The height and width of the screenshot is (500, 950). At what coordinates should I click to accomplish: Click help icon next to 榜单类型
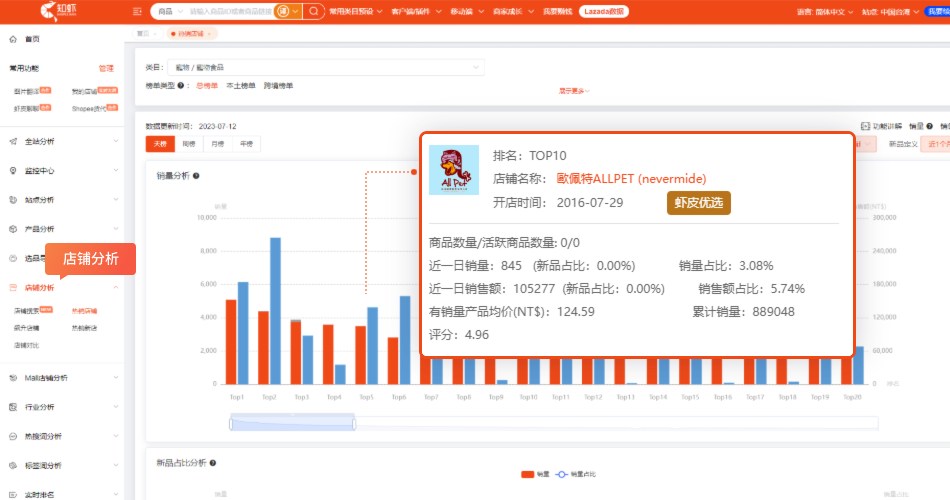tap(181, 86)
